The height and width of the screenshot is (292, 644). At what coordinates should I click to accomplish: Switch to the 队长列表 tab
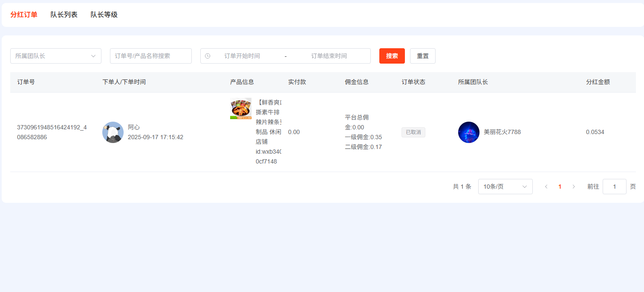tap(64, 15)
